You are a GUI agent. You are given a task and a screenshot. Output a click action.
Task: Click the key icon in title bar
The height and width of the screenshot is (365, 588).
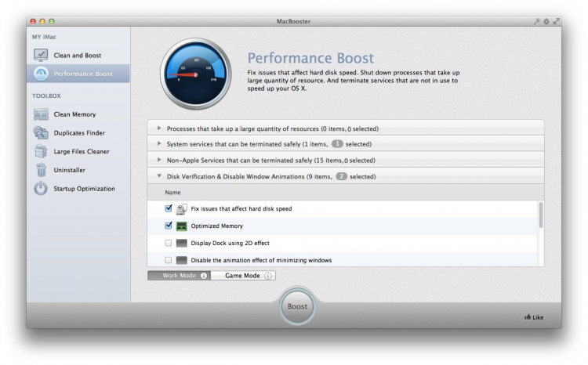536,21
